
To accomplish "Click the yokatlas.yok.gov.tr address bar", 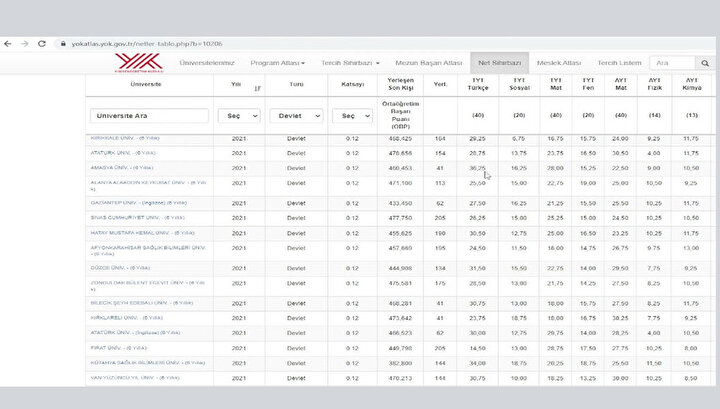I will (x=147, y=44).
